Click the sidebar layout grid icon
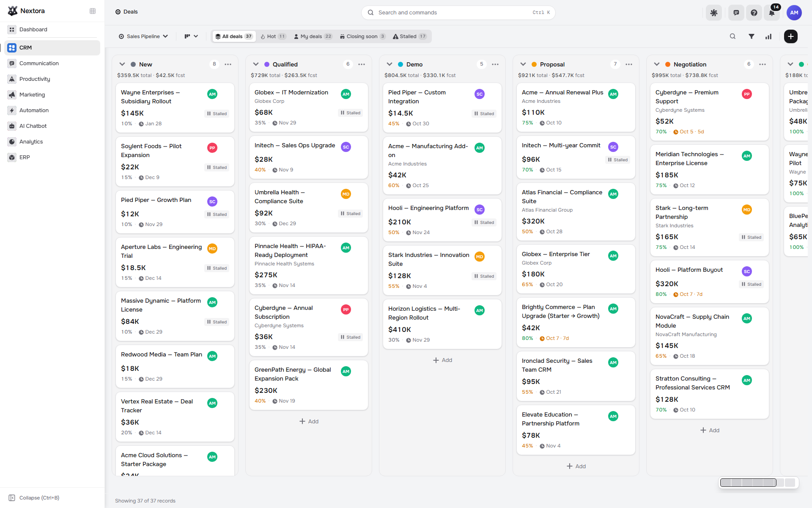This screenshot has width=812, height=508. click(93, 11)
